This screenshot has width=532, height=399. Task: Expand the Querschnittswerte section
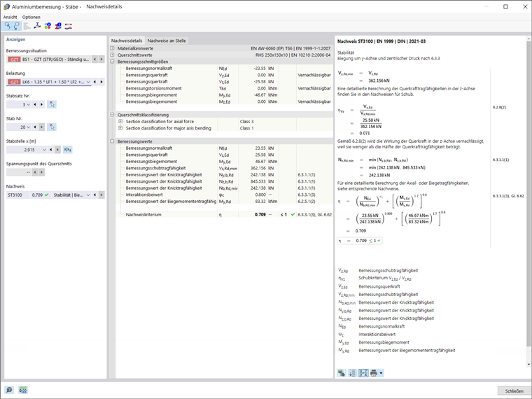pos(112,55)
